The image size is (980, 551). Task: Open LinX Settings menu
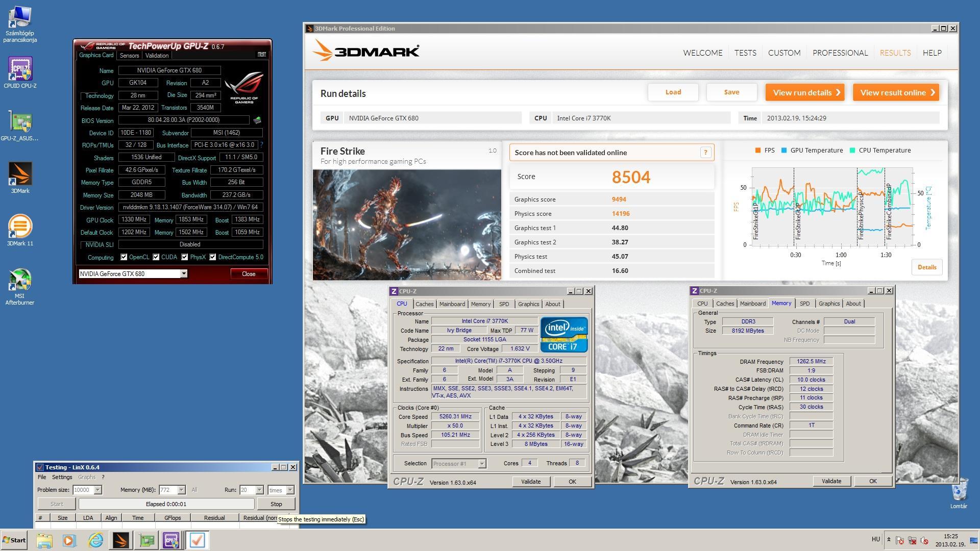pyautogui.click(x=62, y=477)
